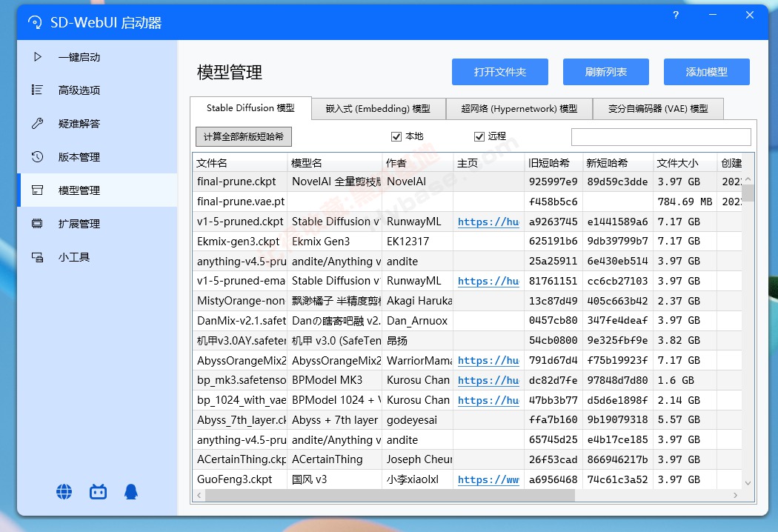Click the 添加模型 button
Viewport: 778px width, 532px height.
[707, 72]
